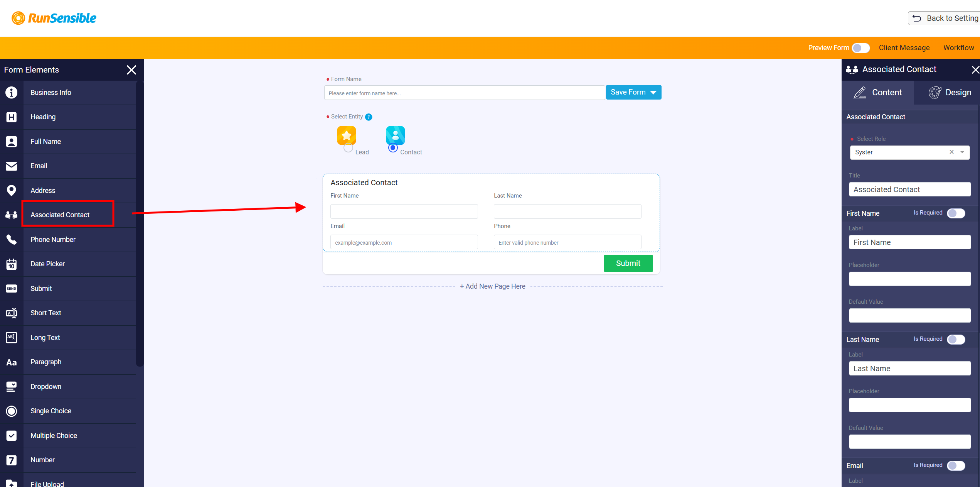
Task: Click the Email envelope icon
Action: point(12,166)
